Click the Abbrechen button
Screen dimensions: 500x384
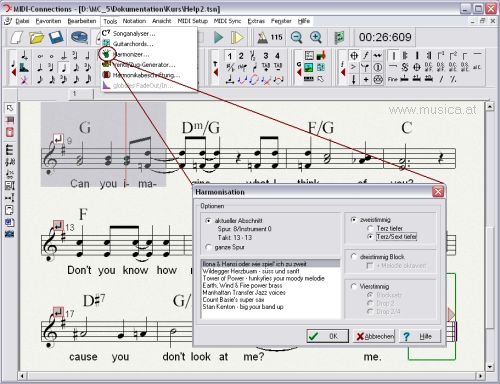[374, 336]
